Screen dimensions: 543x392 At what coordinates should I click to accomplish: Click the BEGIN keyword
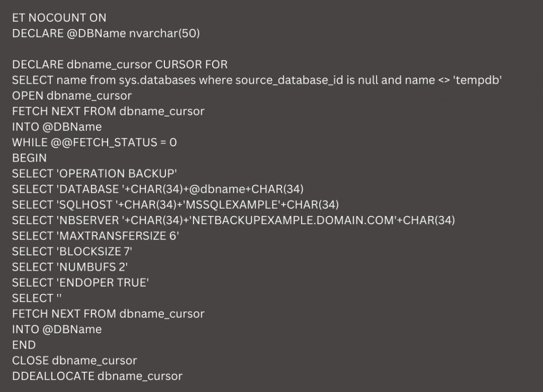click(30, 158)
